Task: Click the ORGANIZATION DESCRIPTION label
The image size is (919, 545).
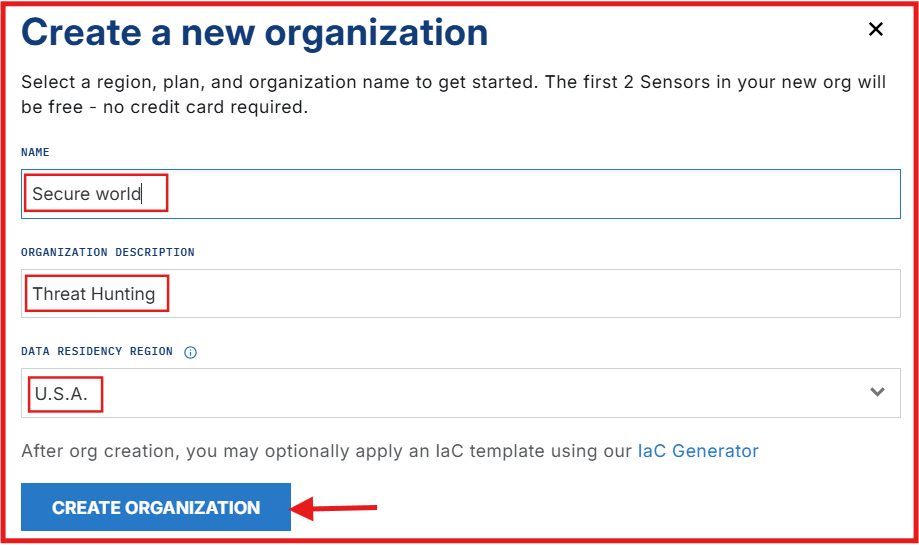Action: coord(108,252)
